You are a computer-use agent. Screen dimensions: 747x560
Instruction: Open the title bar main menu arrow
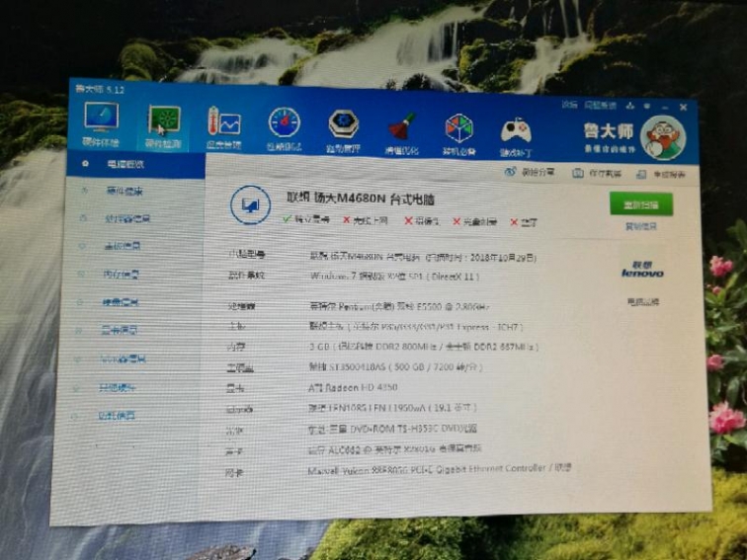(x=647, y=107)
